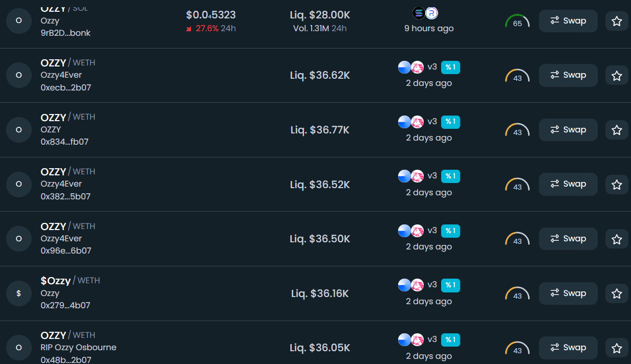The width and height of the screenshot is (631, 364).
Task: Click the green score gauge showing 65
Action: click(517, 21)
